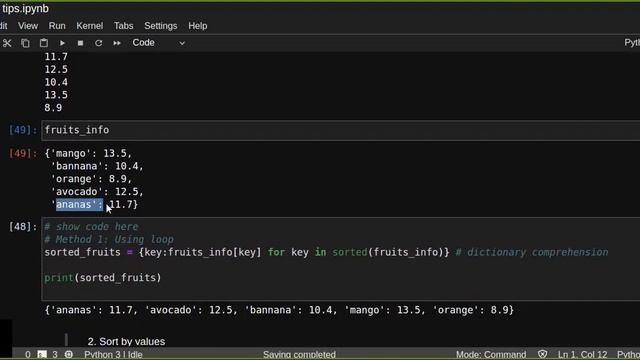The image size is (640, 360).
Task: Click the 'Ln 1, Col 12' cursor position
Action: 582,354
